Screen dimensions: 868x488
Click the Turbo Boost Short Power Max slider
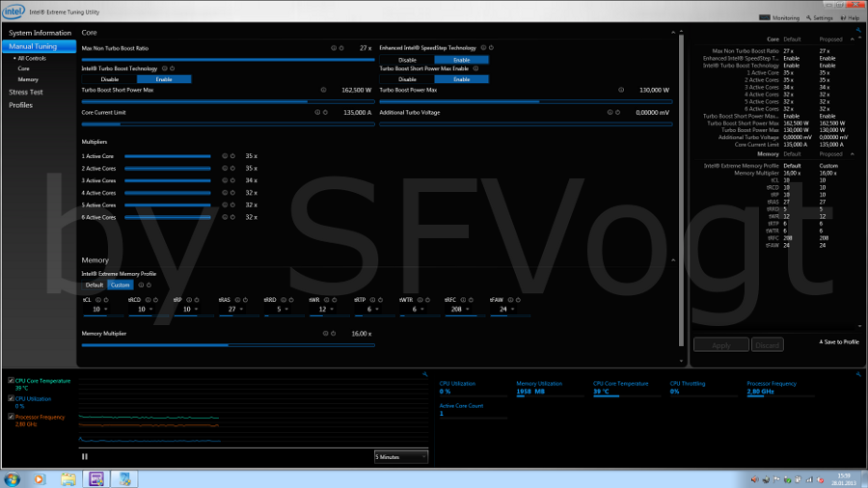pyautogui.click(x=194, y=100)
